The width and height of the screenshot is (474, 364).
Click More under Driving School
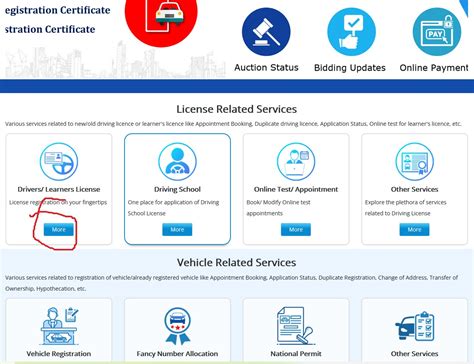coord(177,229)
